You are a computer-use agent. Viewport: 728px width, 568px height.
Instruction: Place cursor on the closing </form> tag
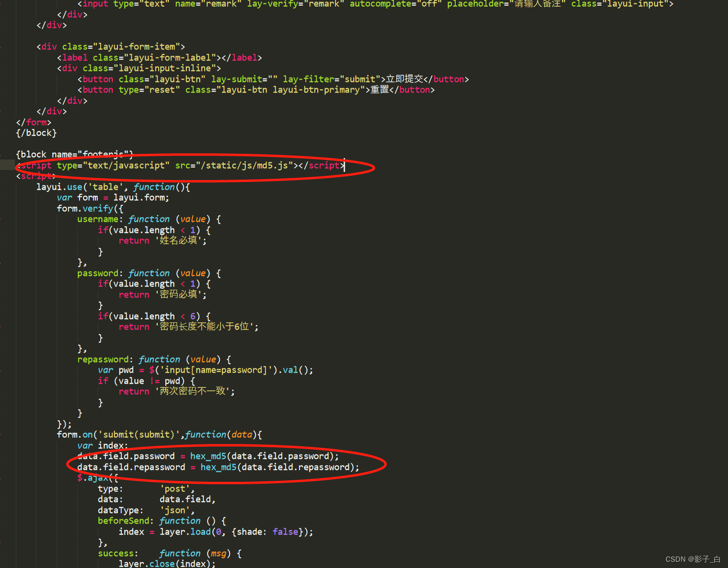tap(34, 122)
